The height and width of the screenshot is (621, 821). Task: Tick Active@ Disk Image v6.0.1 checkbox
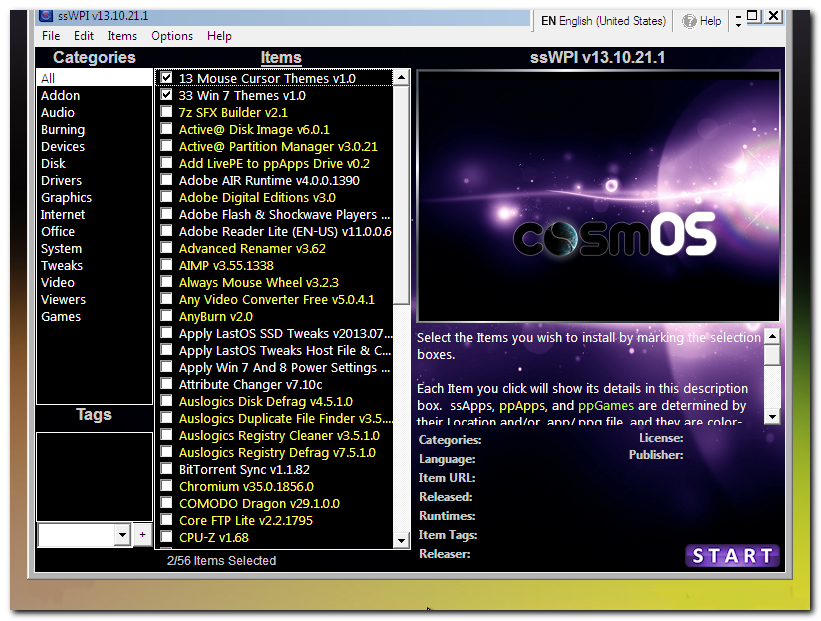[x=166, y=129]
